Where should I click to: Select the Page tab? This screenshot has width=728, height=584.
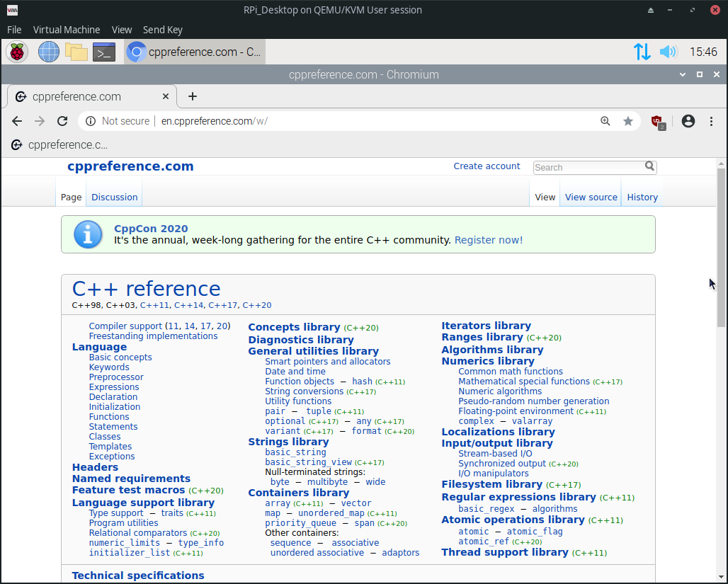71,197
